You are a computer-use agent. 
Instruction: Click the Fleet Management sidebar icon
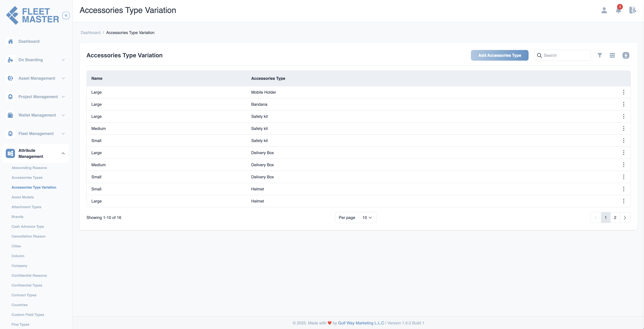(11, 134)
